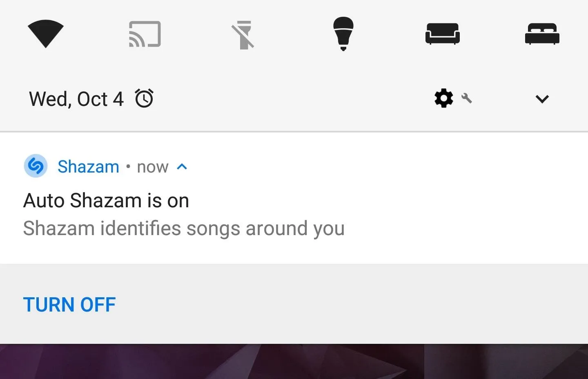The height and width of the screenshot is (379, 588).
Task: Tap the gray action bar beside TURN OFF
Action: point(351,304)
